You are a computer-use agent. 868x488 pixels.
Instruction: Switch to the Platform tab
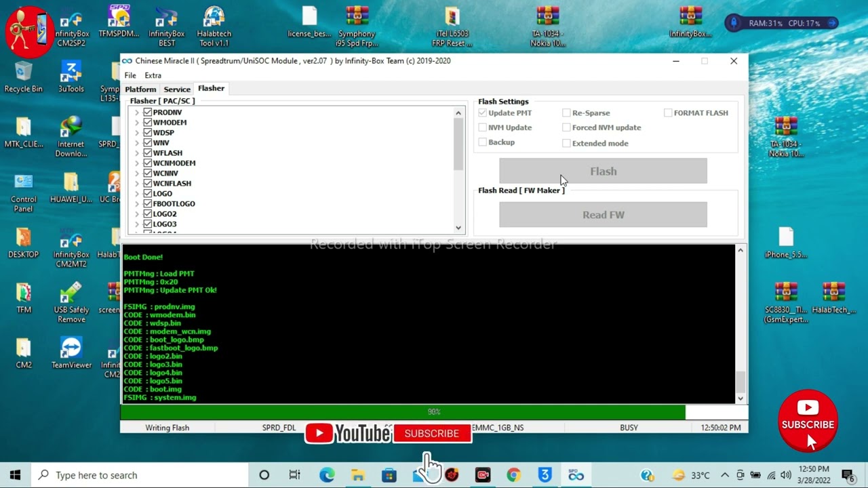click(140, 89)
